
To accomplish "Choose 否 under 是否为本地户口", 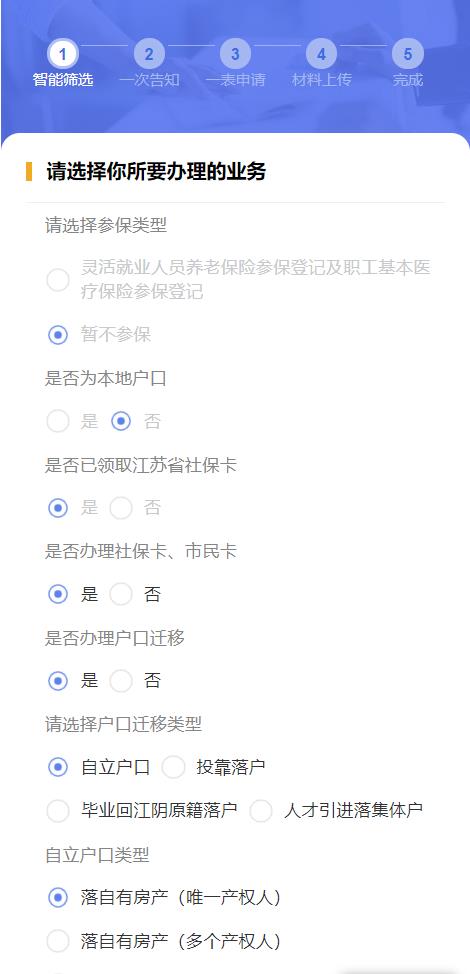I will (121, 421).
